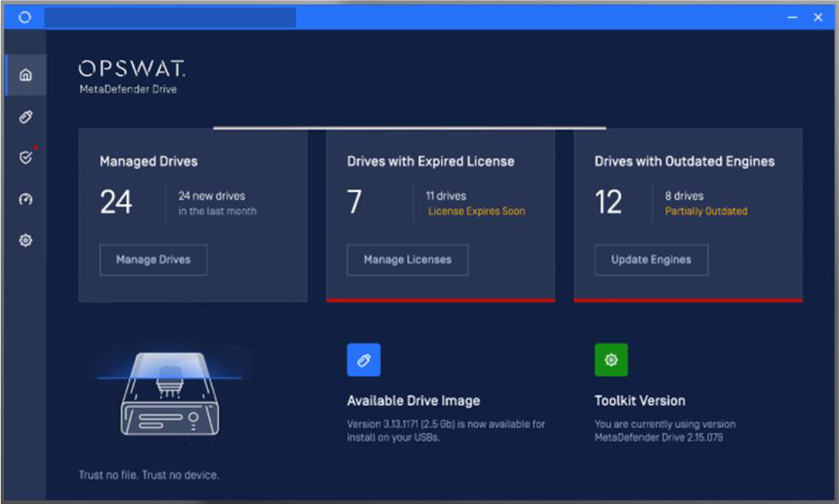Click the Partially Outdated warning text
Screen dimensions: 839x504
click(x=706, y=211)
